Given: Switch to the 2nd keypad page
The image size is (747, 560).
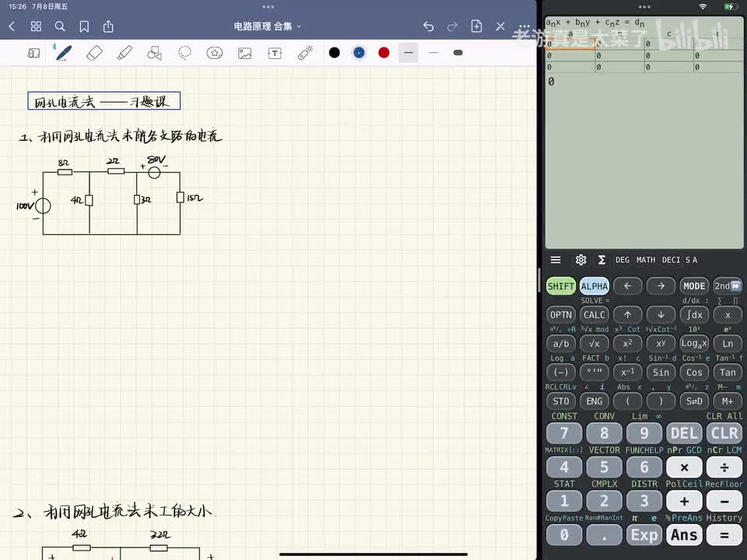Looking at the screenshot, I should tap(728, 286).
